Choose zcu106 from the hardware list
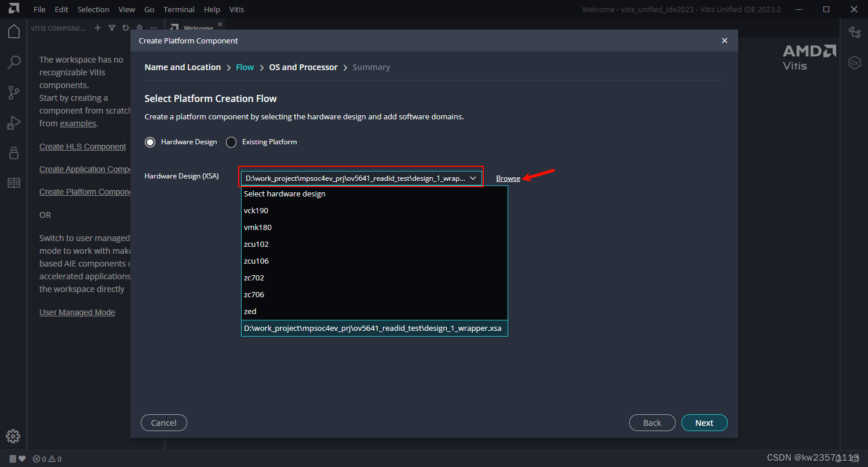The width and height of the screenshot is (868, 467). 374,261
